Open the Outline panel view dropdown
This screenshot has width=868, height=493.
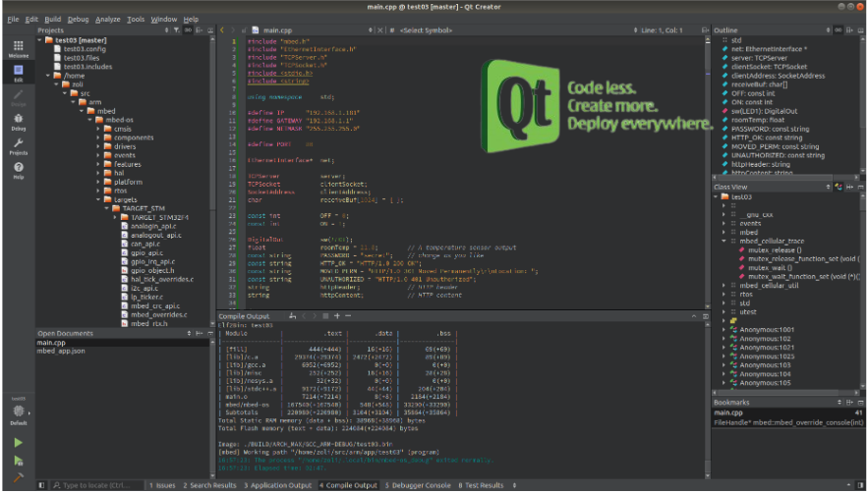click(828, 30)
